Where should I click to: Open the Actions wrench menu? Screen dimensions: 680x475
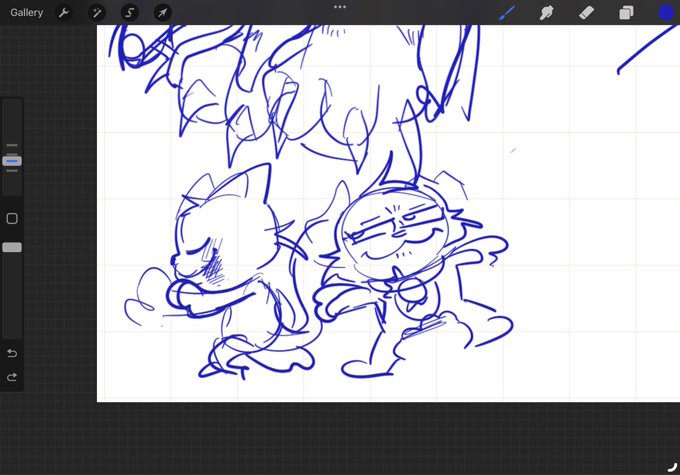click(63, 13)
